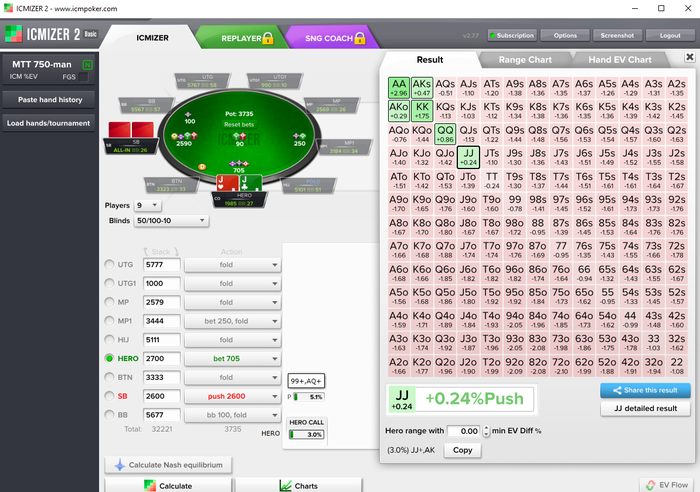Click the min EV Diff stepper arrows
Viewport: 700px width, 492px height.
[486, 431]
